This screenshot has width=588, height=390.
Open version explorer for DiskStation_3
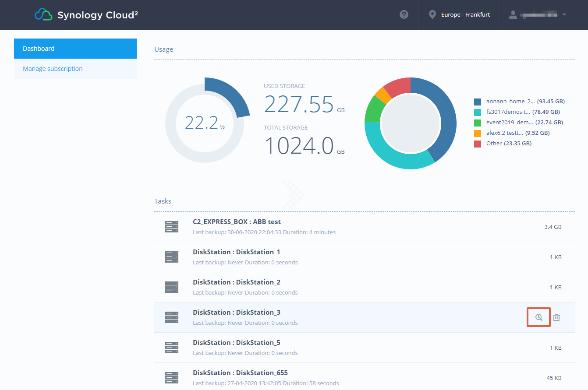[538, 317]
